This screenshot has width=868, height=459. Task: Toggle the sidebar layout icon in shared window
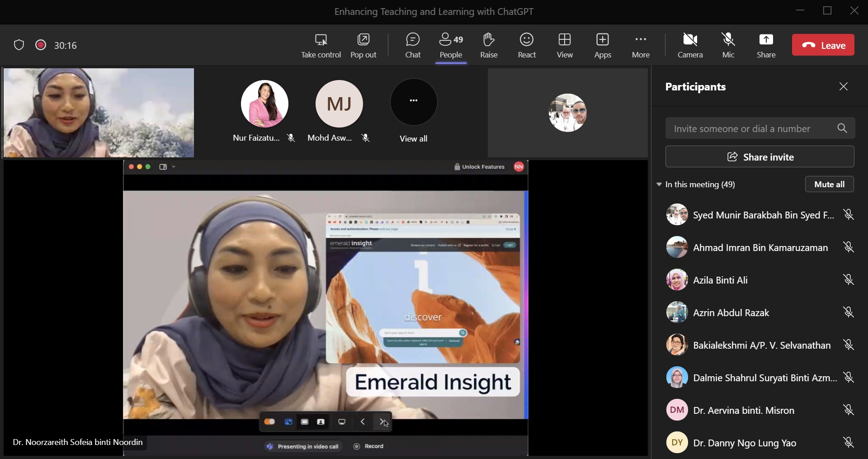pyautogui.click(x=163, y=167)
